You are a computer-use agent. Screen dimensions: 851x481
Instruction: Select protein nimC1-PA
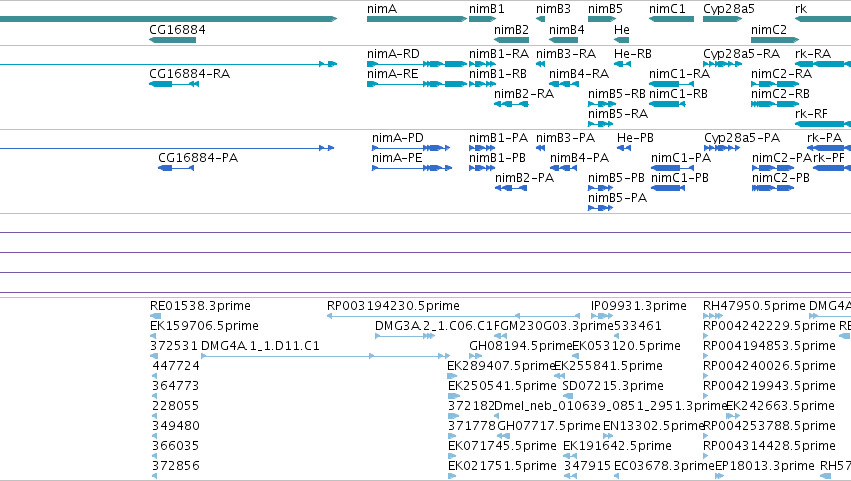[x=672, y=168]
